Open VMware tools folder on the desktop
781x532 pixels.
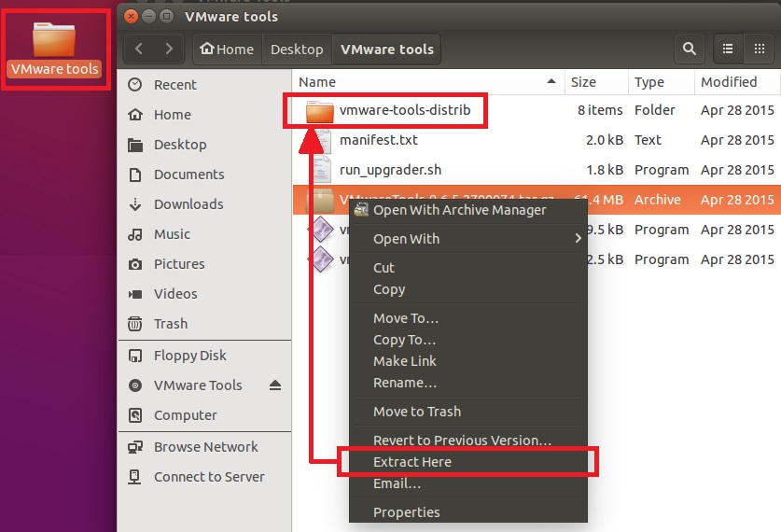pos(54,49)
